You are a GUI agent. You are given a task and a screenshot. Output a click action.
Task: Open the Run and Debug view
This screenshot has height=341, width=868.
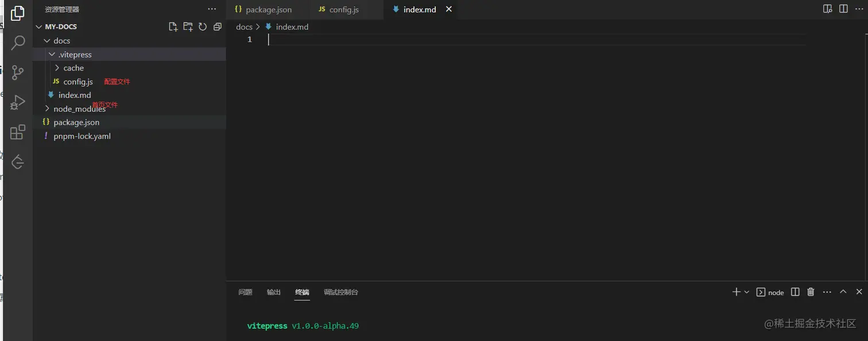(18, 102)
